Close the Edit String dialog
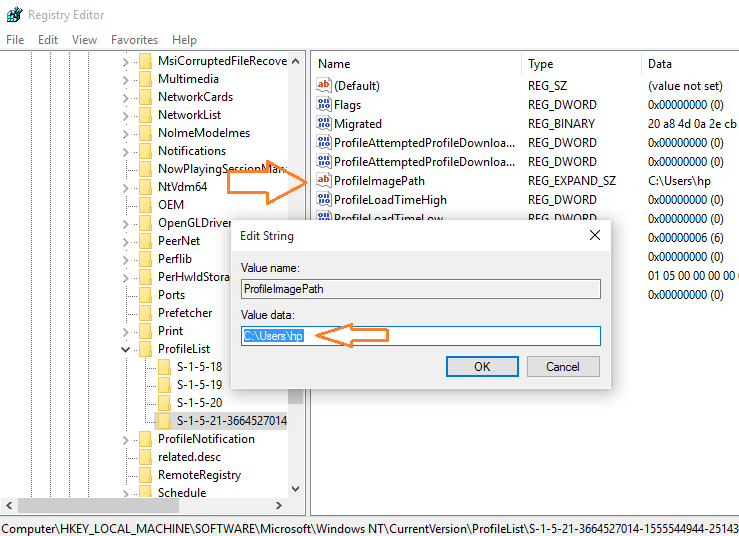Image resolution: width=739 pixels, height=536 pixels. (595, 235)
